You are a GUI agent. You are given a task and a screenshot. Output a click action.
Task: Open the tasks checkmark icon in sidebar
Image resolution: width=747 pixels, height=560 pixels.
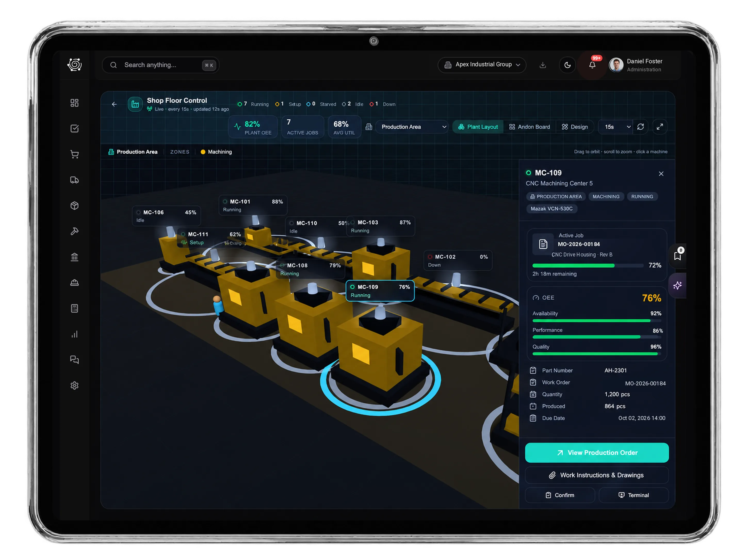click(74, 129)
